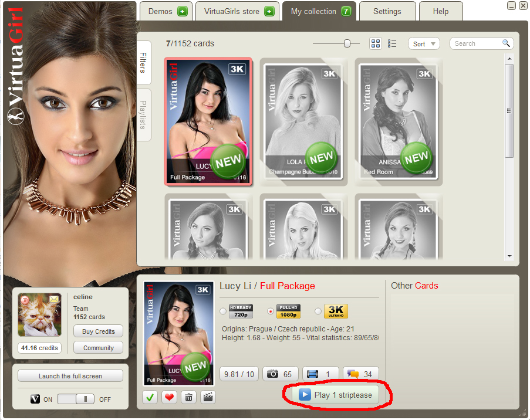Mark card as favorite with heart icon
This screenshot has height=420, width=530.
[x=169, y=397]
